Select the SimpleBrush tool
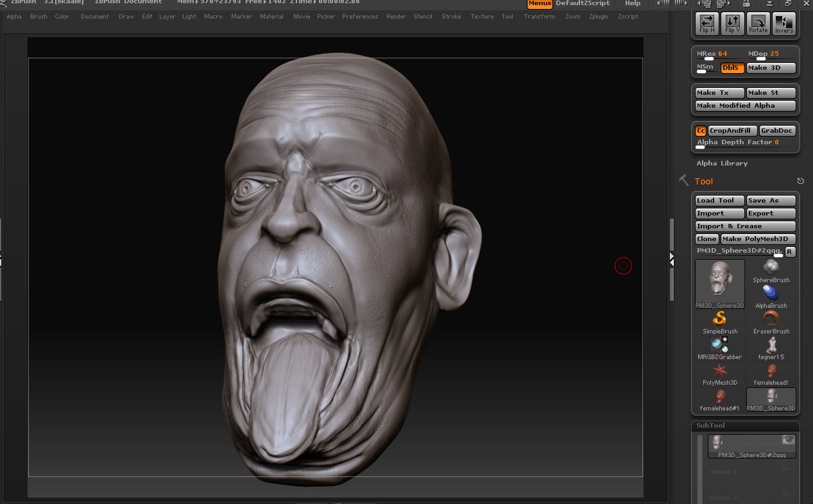 720,323
